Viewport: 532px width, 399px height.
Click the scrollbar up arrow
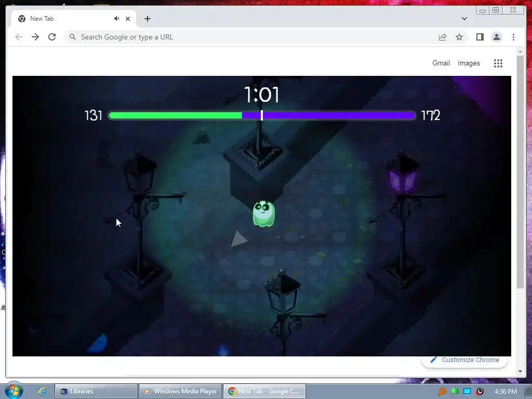[x=520, y=51]
